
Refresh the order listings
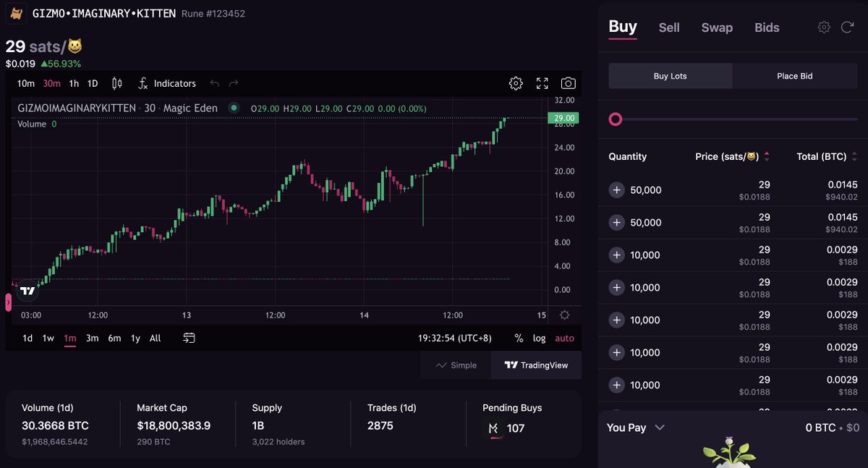point(847,27)
